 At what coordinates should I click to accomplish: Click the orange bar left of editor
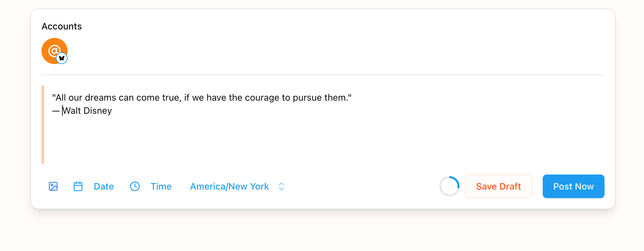coord(43,125)
